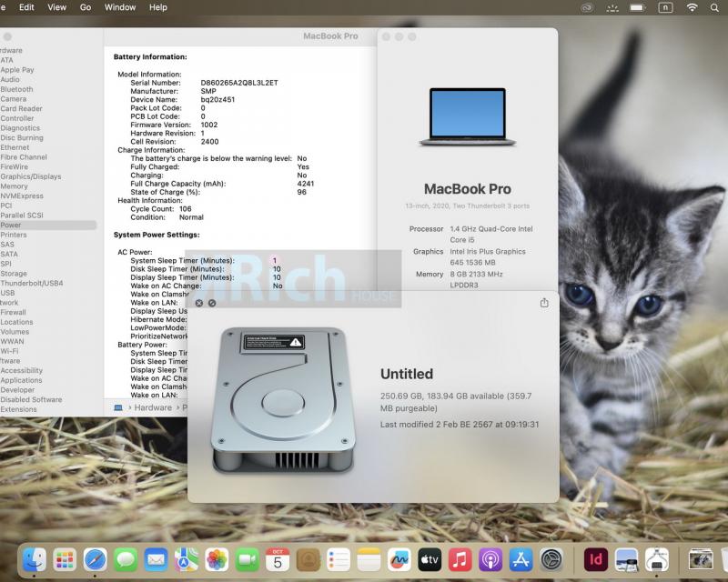The width and height of the screenshot is (728, 582).
Task: Show Audio hardware details
Action: coord(10,79)
